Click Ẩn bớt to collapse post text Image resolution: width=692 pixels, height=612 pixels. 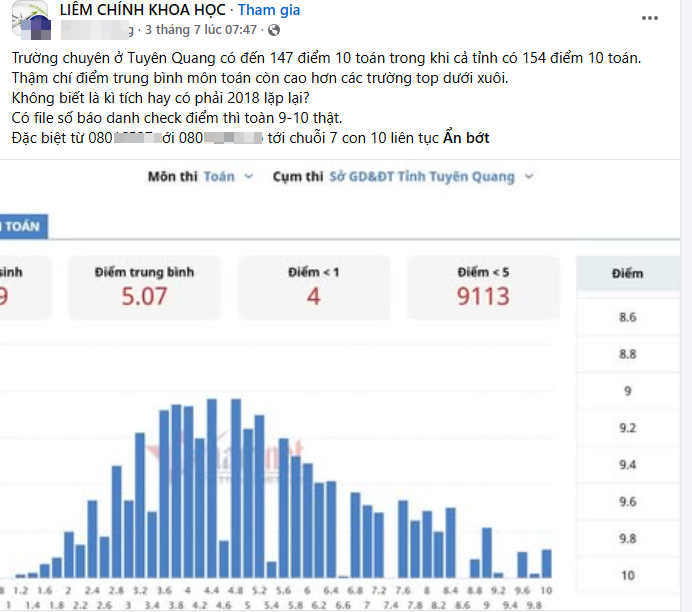point(466,138)
